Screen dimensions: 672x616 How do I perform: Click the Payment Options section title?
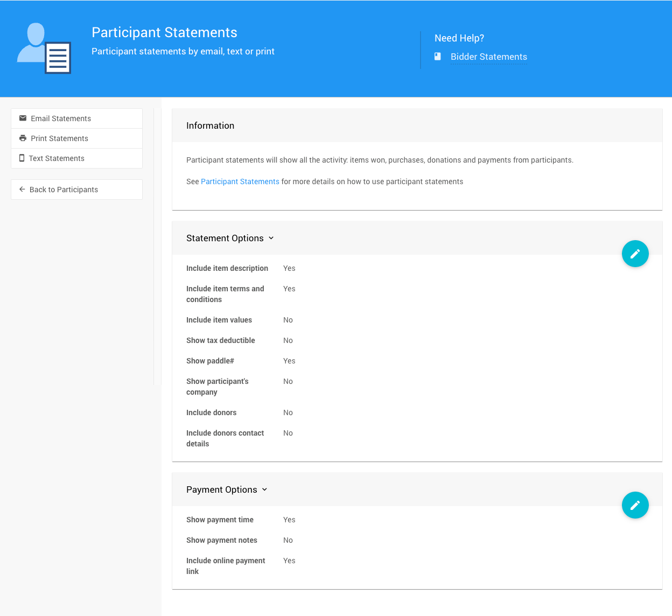221,489
